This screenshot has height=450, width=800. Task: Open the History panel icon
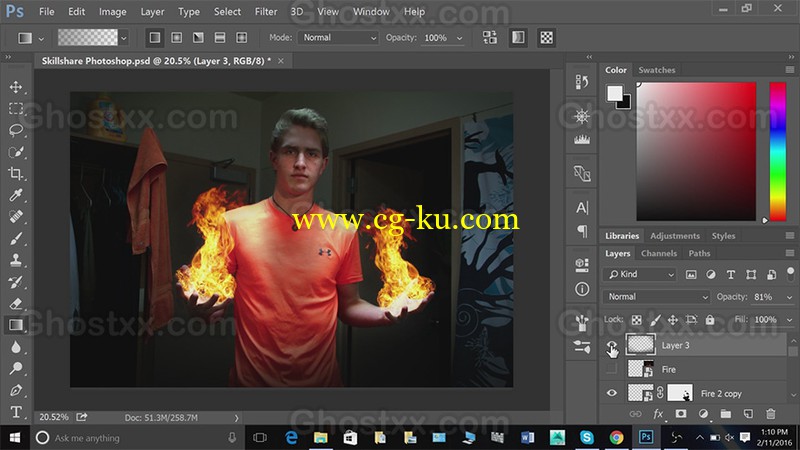(x=582, y=82)
